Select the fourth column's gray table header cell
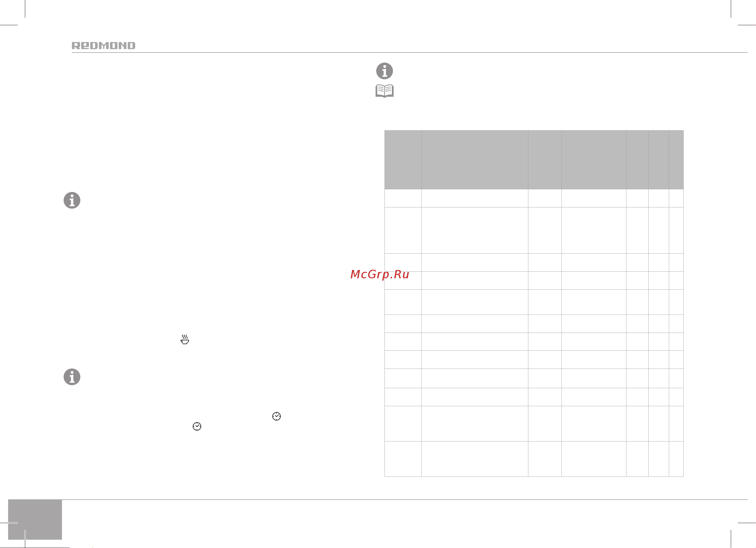Screen dimensions: 756x548 [x=594, y=160]
